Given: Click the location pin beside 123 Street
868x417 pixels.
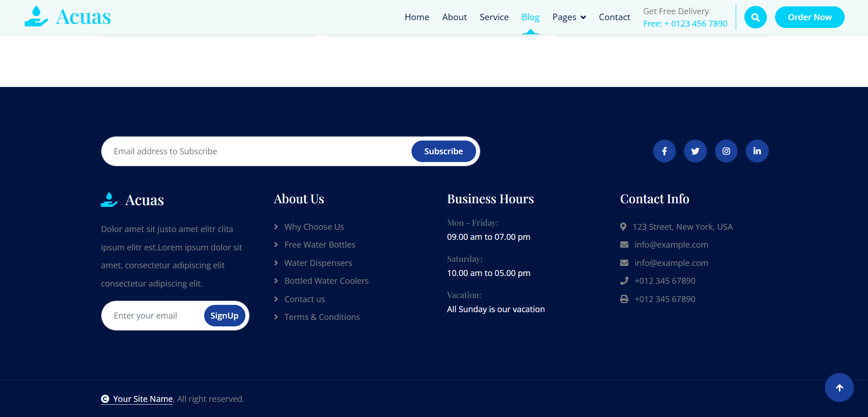Looking at the screenshot, I should (623, 226).
